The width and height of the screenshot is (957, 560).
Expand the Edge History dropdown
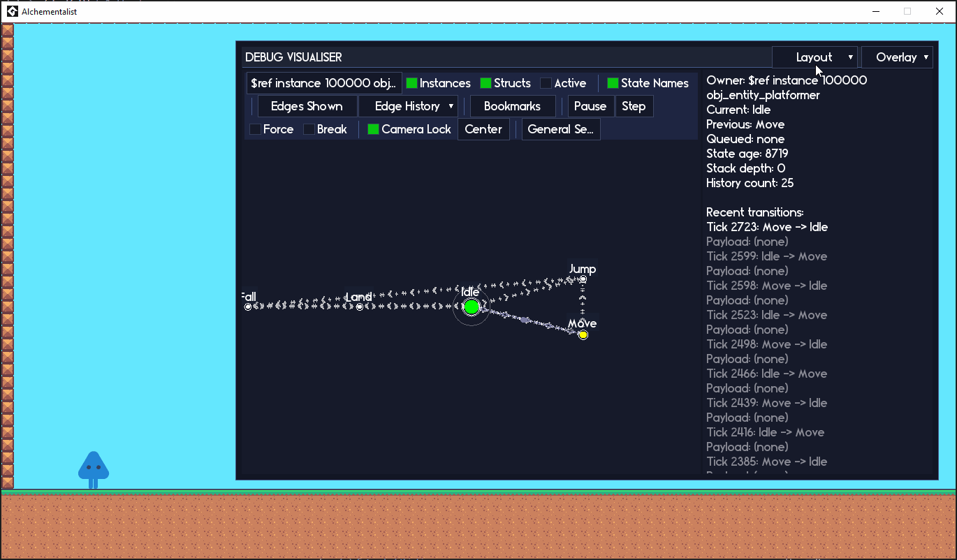coord(408,106)
